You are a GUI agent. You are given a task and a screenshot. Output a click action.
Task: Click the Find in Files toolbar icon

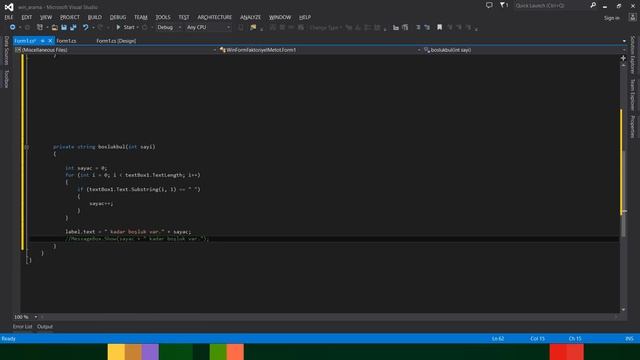click(253, 27)
